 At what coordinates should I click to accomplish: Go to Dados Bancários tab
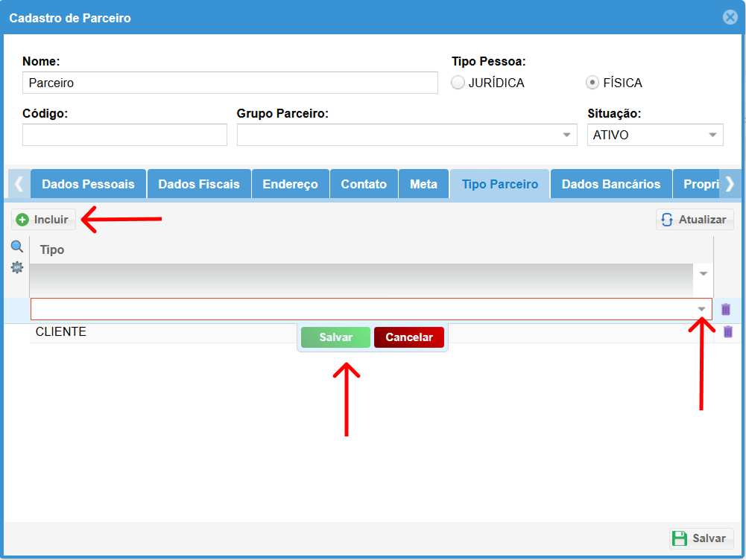pyautogui.click(x=610, y=184)
